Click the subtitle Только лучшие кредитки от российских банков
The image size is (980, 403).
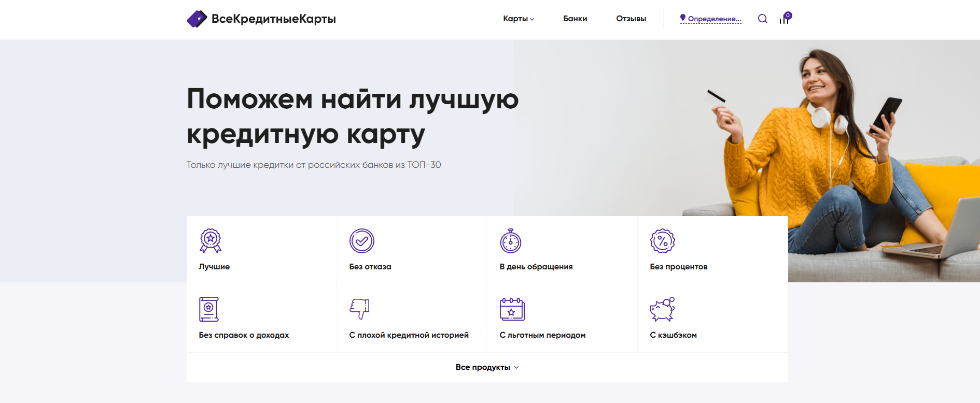(x=314, y=165)
